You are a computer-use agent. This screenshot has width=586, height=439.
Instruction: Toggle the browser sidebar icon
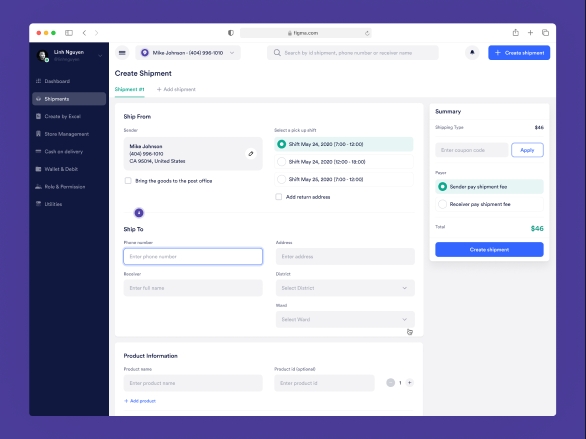click(x=69, y=33)
